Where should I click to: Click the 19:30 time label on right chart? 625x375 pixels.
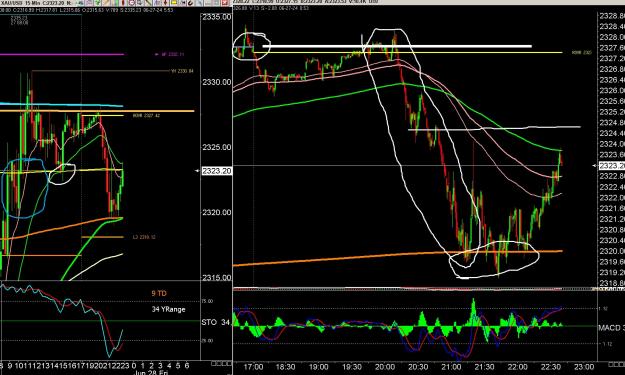pos(352,367)
